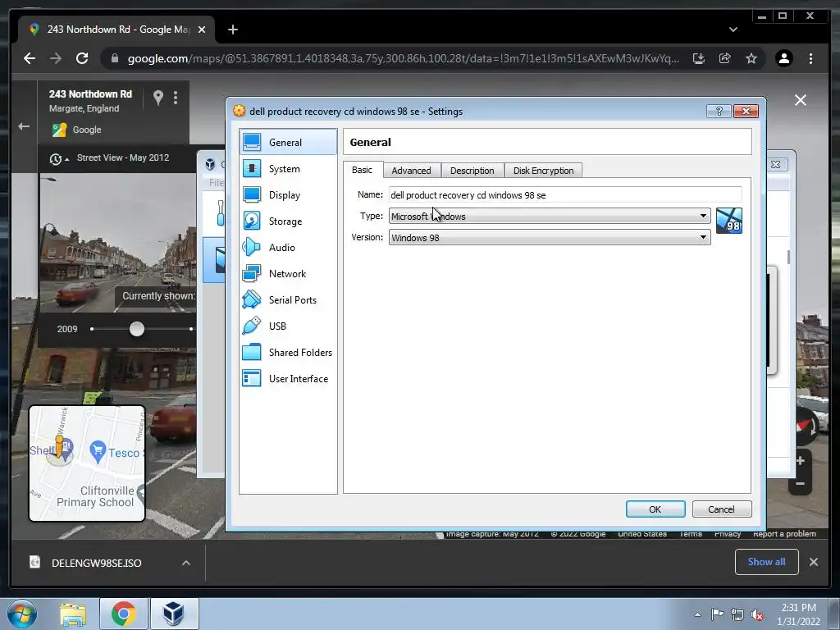Click the Settings dialog help question mark

click(719, 111)
